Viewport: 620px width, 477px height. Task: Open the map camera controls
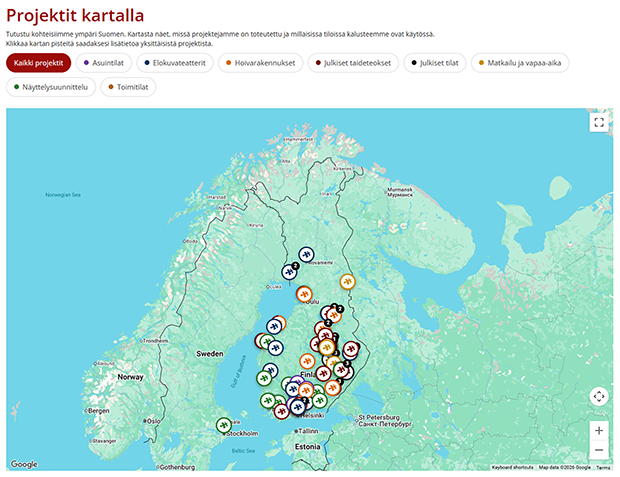(x=599, y=396)
